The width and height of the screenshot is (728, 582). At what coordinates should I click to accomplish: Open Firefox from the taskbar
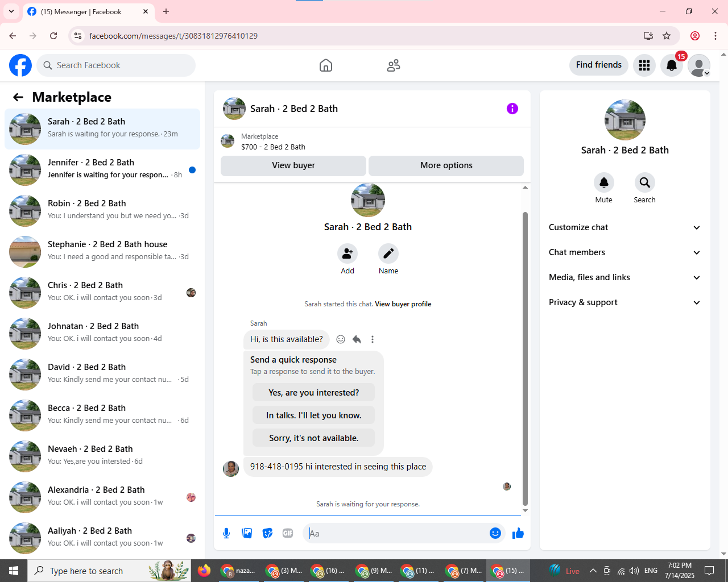coord(204,571)
